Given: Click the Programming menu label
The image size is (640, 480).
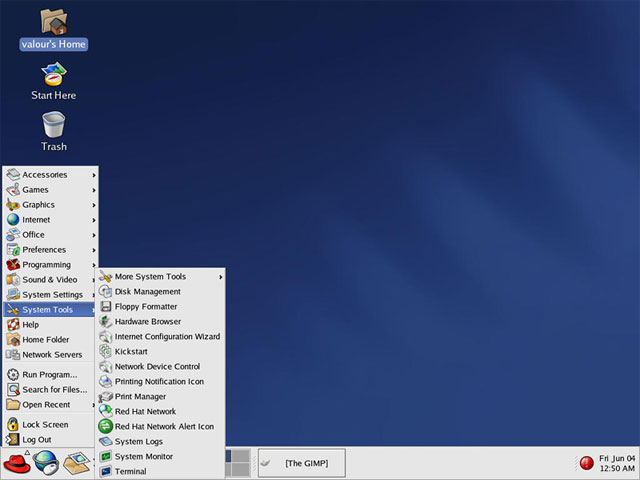Looking at the screenshot, I should (x=47, y=265).
